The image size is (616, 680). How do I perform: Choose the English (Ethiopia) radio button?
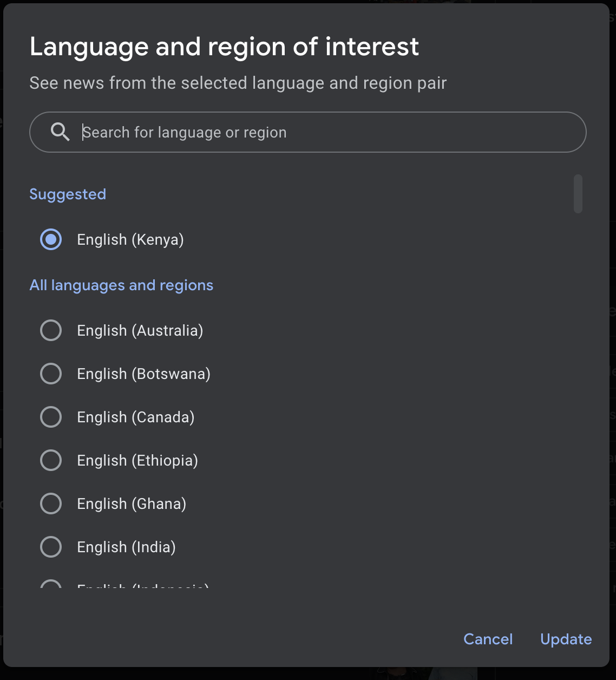[x=51, y=460]
